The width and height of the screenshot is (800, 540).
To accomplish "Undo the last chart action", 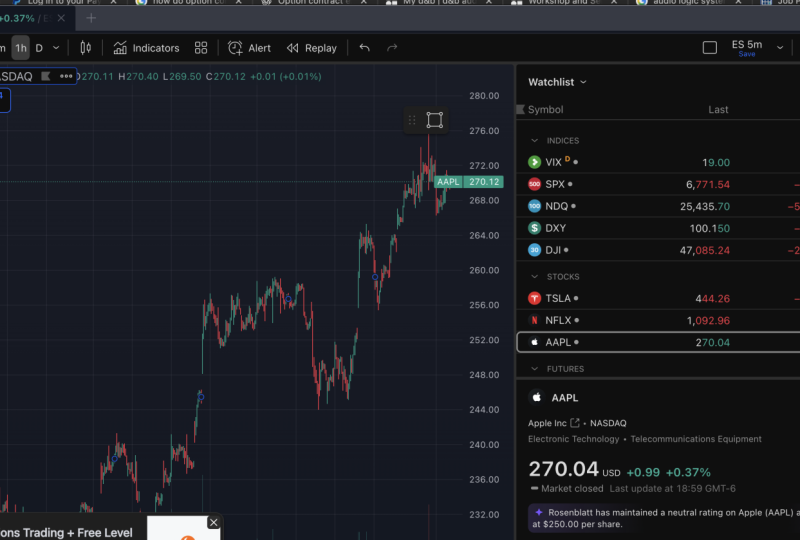I will 364,48.
